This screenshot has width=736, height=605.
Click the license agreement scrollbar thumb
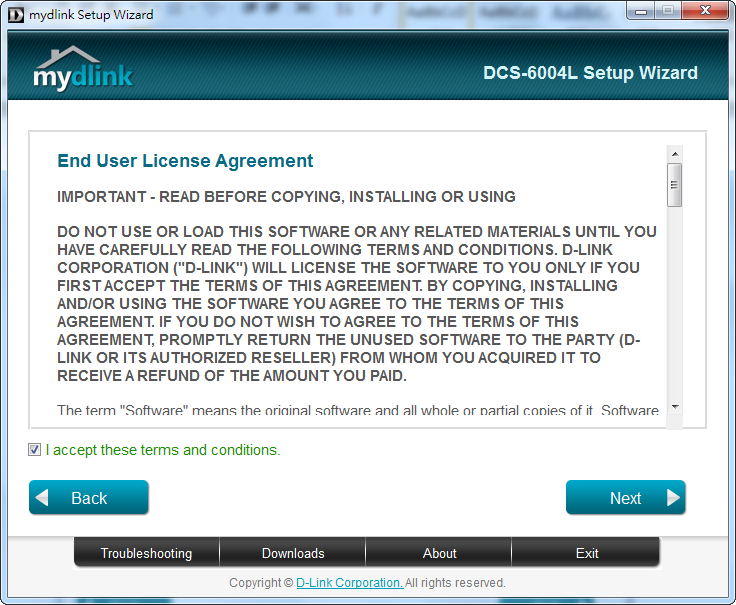pyautogui.click(x=675, y=185)
